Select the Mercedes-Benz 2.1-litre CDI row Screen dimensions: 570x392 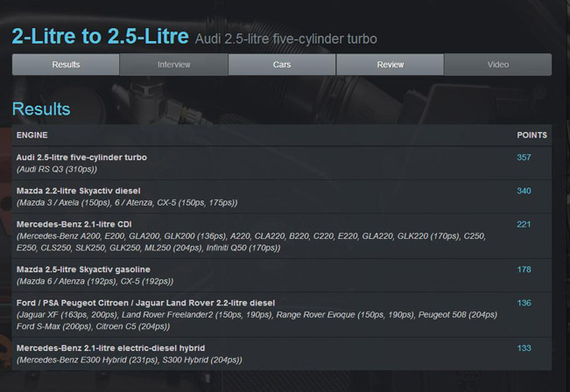click(282, 235)
